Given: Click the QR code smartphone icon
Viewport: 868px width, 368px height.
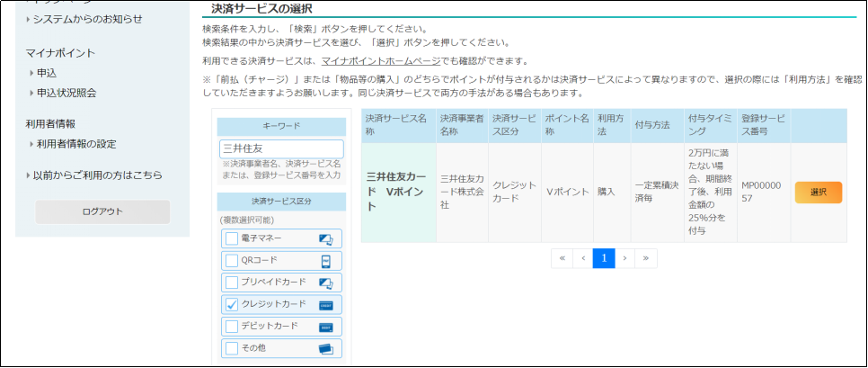Looking at the screenshot, I should tap(326, 261).
